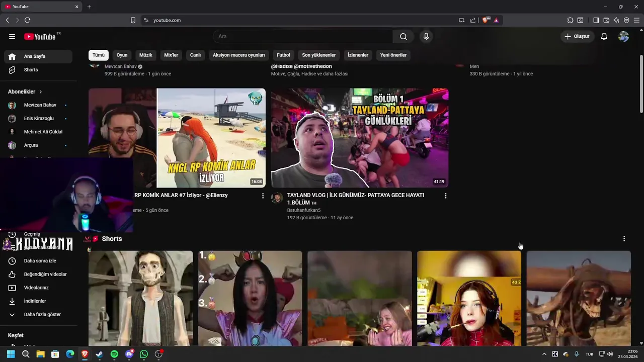The width and height of the screenshot is (644, 362).
Task: Toggle the browser sidebar panel
Action: 596,20
